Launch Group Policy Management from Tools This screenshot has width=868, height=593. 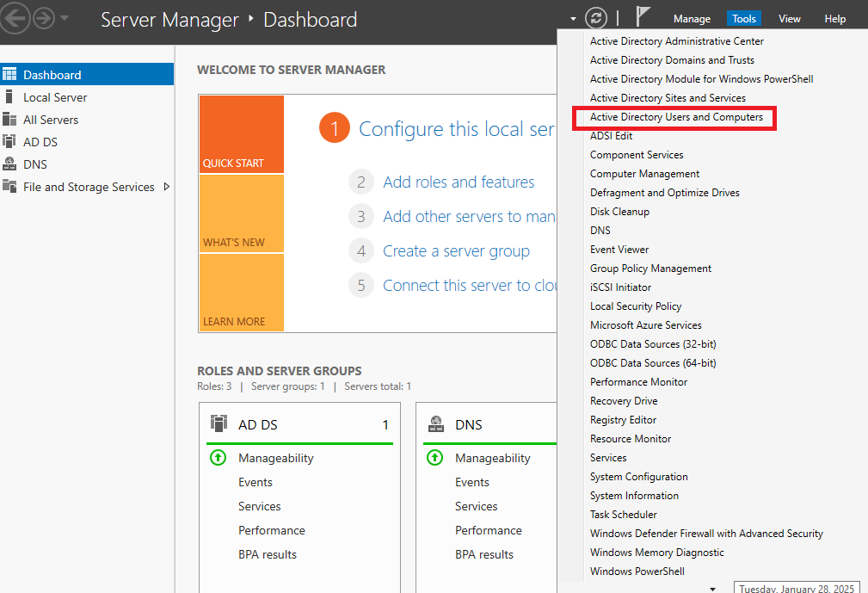[650, 269]
